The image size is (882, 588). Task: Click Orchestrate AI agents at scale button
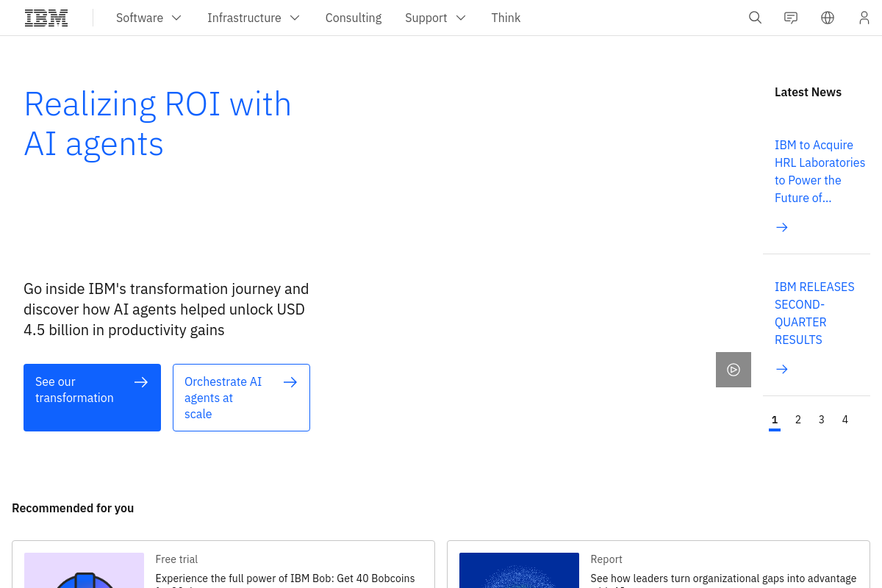241,398
